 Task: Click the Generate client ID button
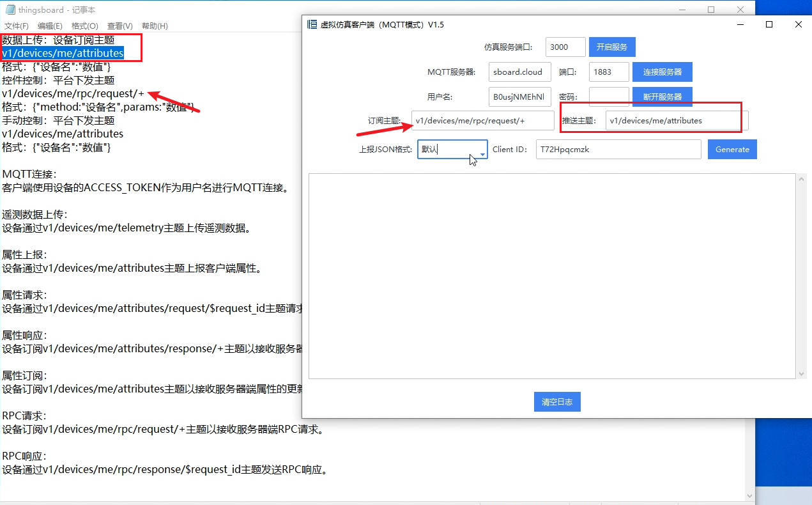732,149
